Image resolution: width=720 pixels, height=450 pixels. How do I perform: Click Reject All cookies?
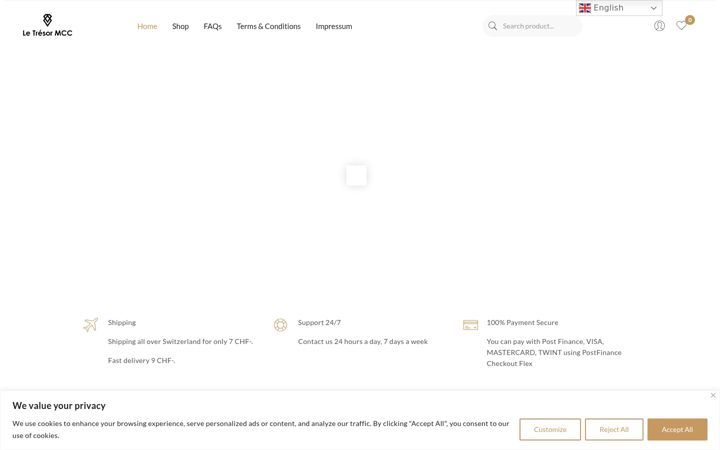point(614,429)
